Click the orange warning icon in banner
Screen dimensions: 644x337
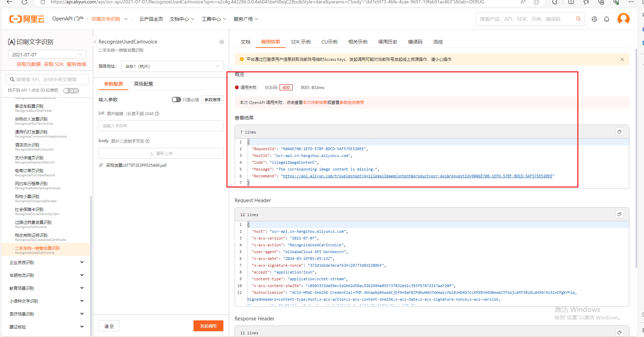[x=242, y=59]
